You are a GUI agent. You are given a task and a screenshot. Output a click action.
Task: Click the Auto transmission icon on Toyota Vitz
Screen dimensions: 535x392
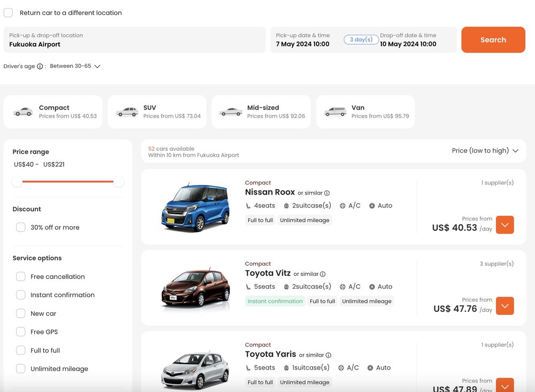tap(372, 287)
